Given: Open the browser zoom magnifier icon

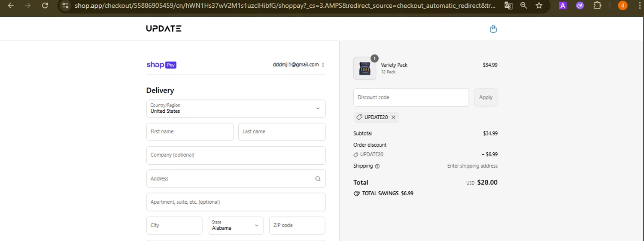Looking at the screenshot, I should tap(524, 6).
